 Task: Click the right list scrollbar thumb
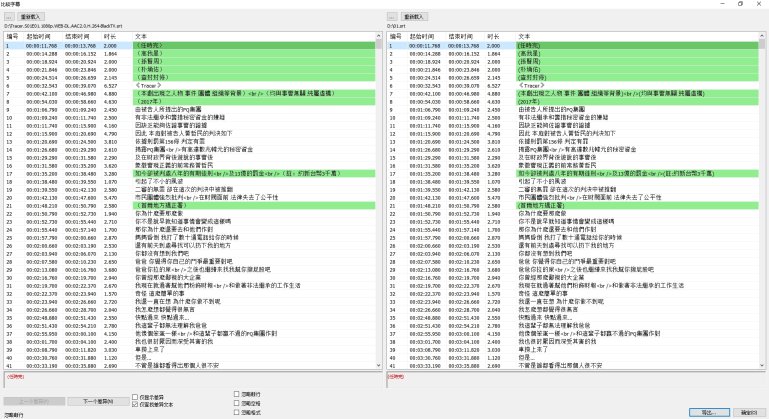(762, 44)
